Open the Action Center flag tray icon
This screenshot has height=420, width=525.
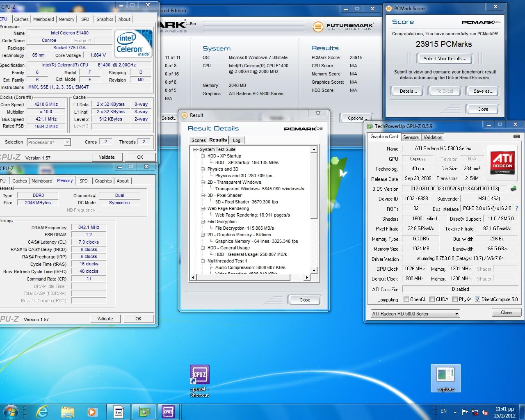[465, 412]
